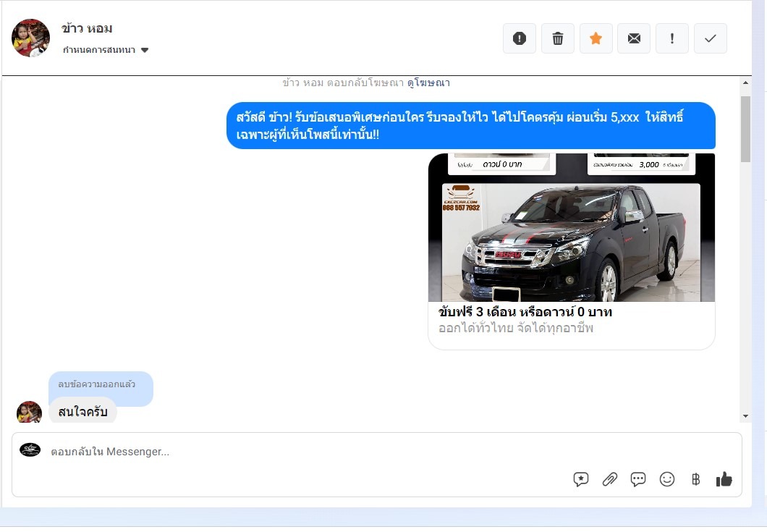The width and height of the screenshot is (767, 532).
Task: Click the ดูโฆษณา link
Action: click(428, 83)
